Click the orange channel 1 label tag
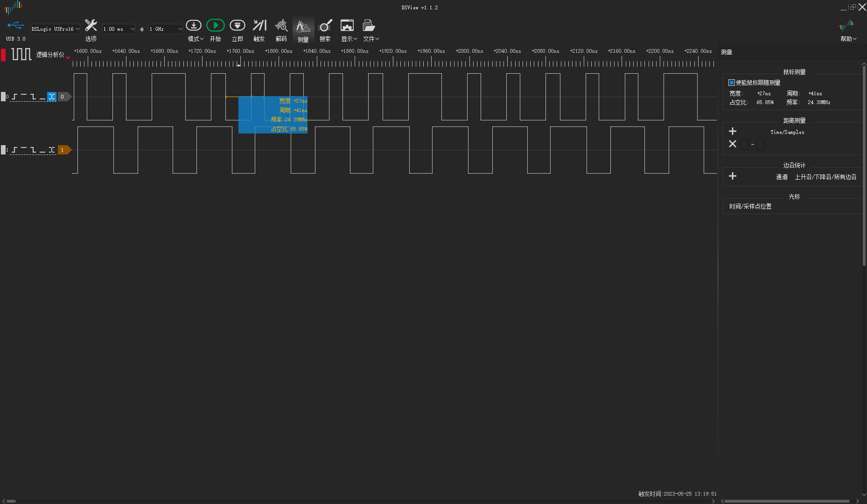Image resolution: width=867 pixels, height=504 pixels. pos(64,150)
